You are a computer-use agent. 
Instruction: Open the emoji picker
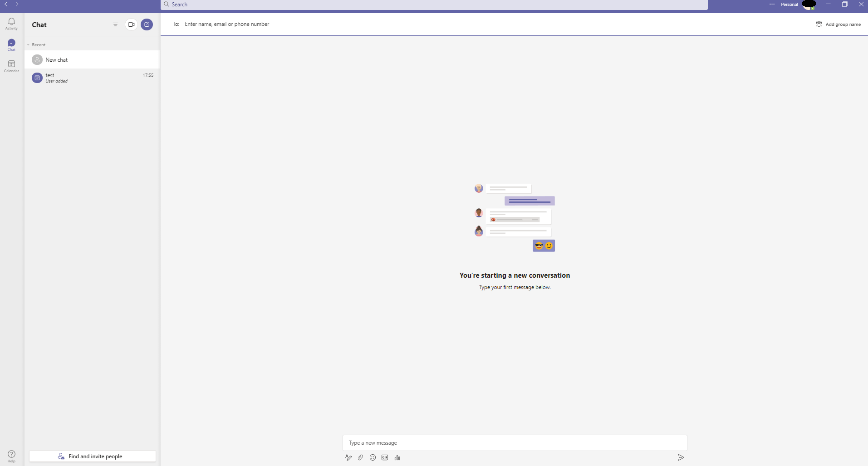click(x=373, y=457)
